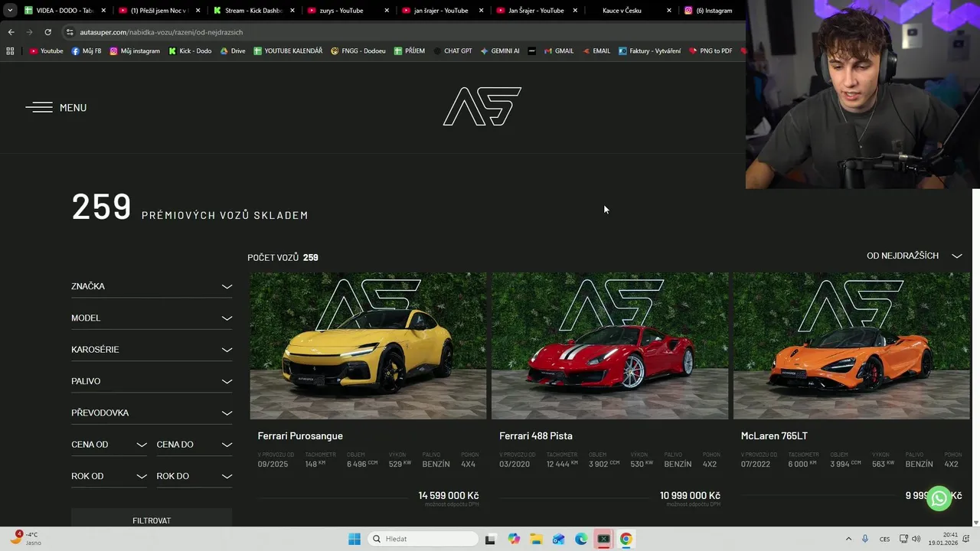Image resolution: width=980 pixels, height=551 pixels.
Task: Open the Faktury - Vytváření bookmark
Action: (x=649, y=51)
